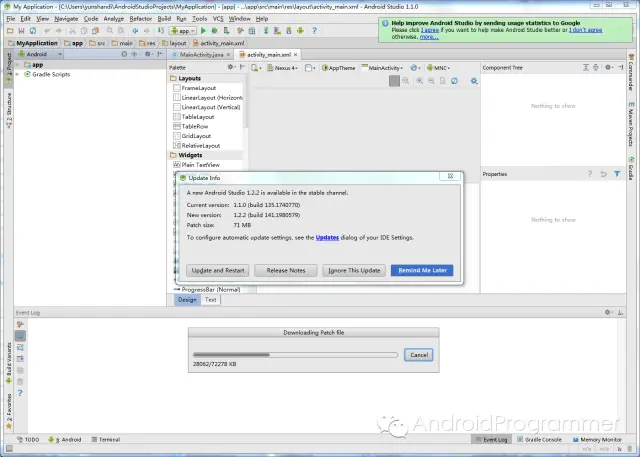Toggle the Project tool window on the left strip
This screenshot has height=457, width=640.
pos(9,67)
